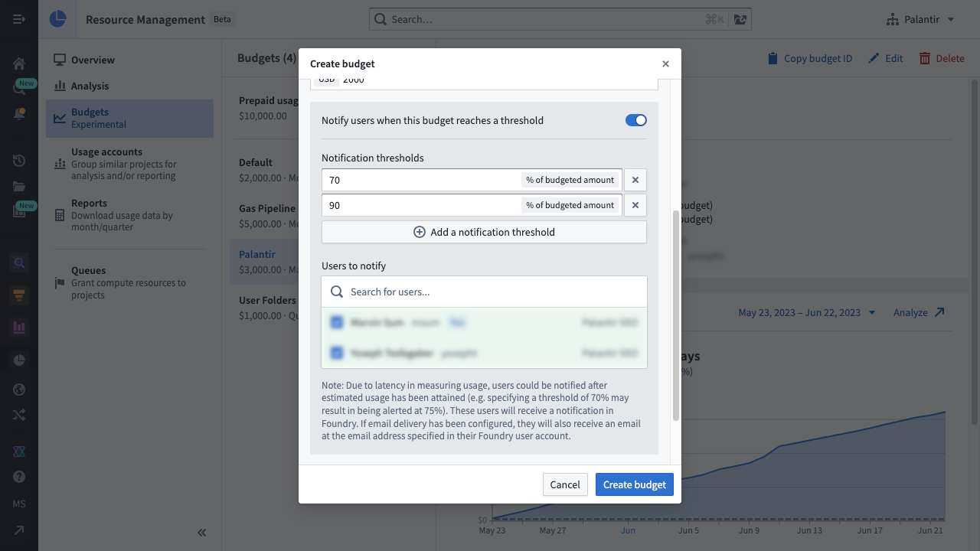Screen dimensions: 980x551
Task: Open the notifications bell icon
Action: pos(19,113)
